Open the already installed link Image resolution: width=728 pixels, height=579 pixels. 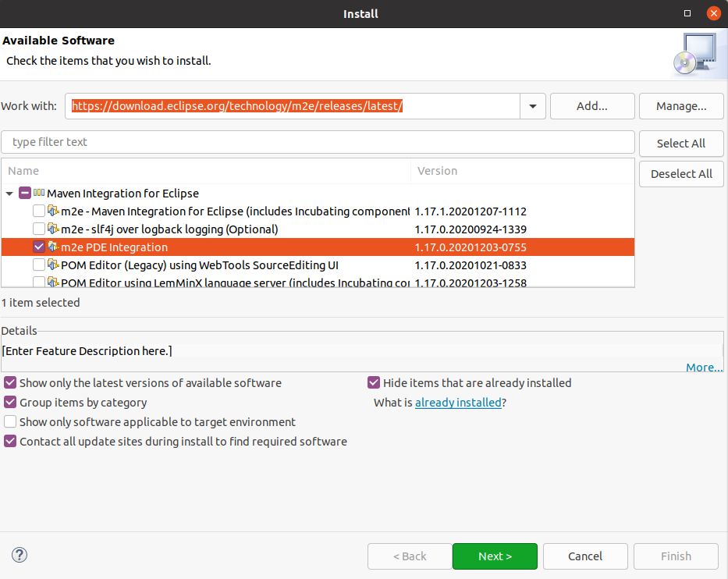coord(458,402)
